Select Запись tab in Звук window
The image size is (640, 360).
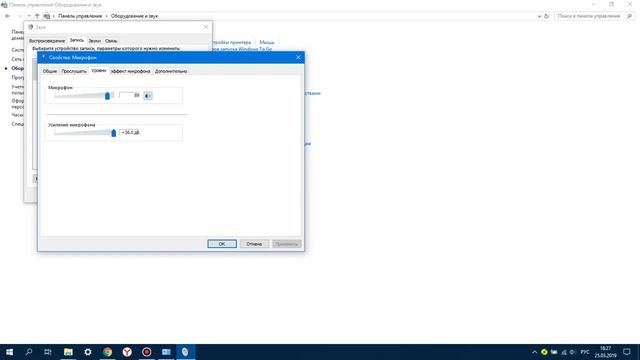(76, 40)
